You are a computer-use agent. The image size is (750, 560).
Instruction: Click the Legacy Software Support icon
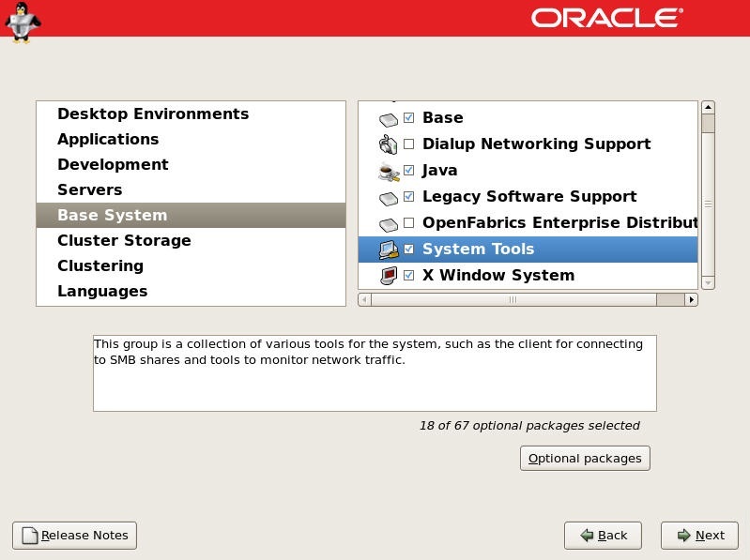pos(389,198)
